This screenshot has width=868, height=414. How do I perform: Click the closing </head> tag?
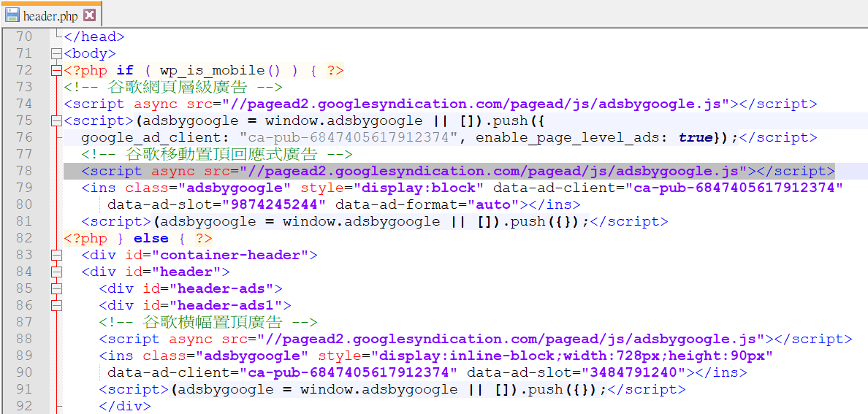pos(94,37)
